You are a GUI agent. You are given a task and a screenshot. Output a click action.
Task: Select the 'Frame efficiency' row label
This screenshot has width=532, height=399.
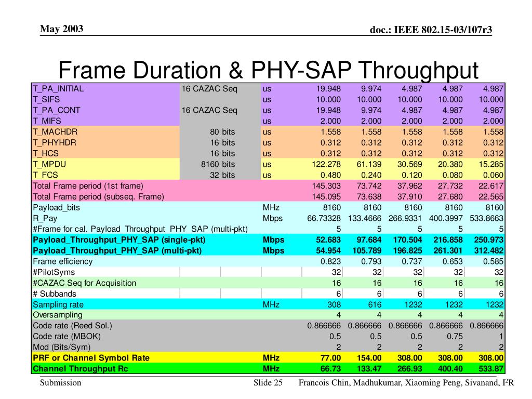pyautogui.click(x=62, y=262)
